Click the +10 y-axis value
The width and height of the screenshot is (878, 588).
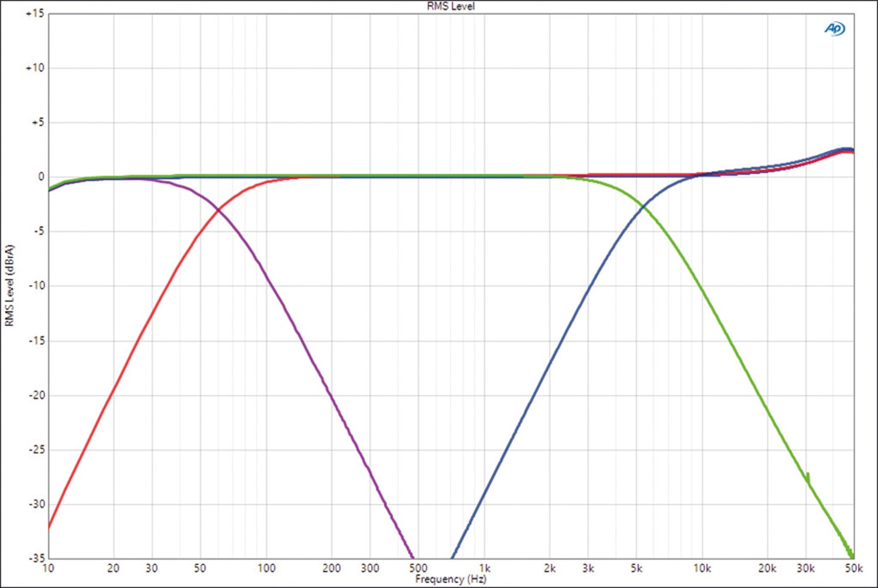tap(35, 68)
